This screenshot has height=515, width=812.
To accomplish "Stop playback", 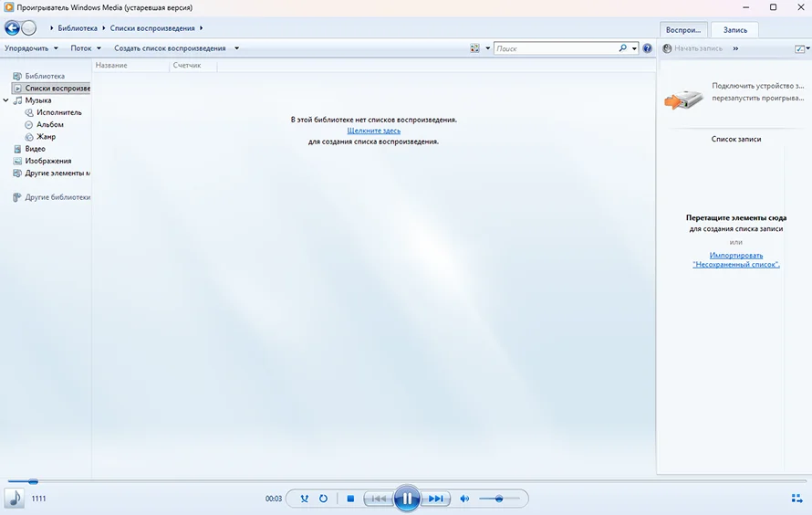I will pyautogui.click(x=350, y=499).
